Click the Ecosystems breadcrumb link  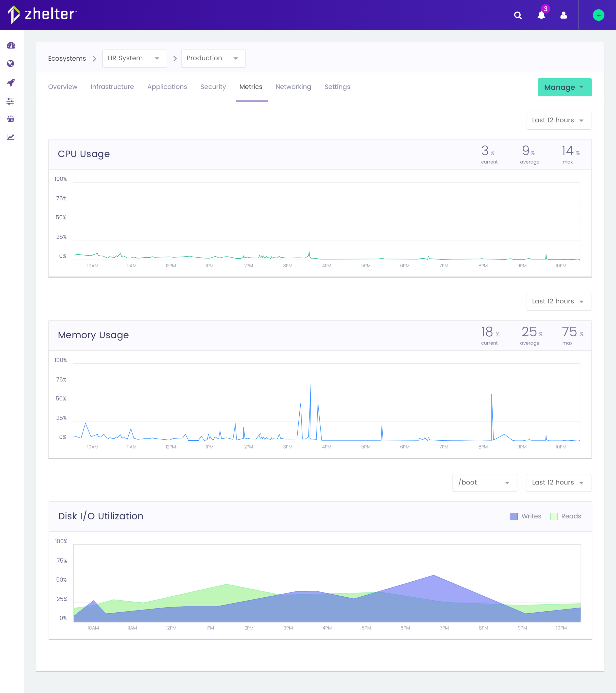67,58
